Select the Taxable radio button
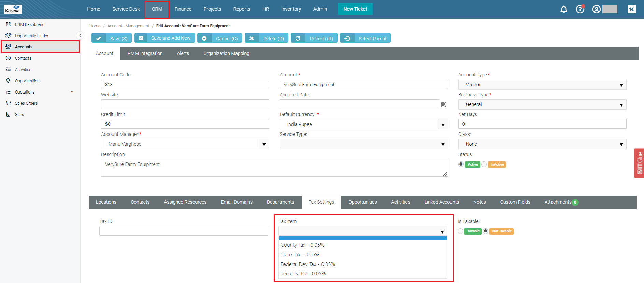The image size is (644, 283). (x=460, y=231)
